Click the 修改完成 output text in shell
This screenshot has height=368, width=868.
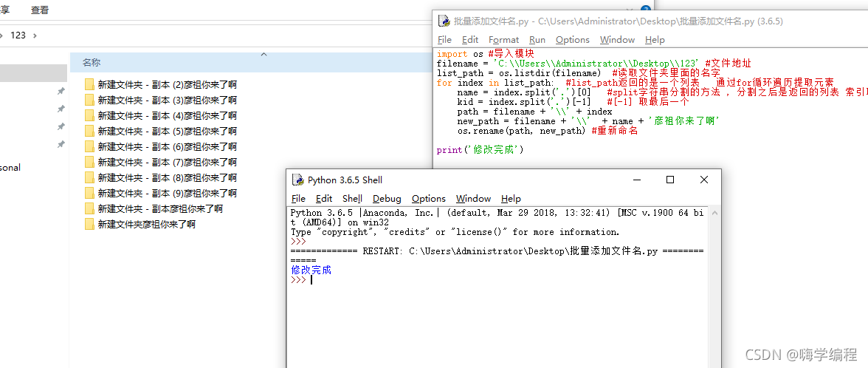(311, 270)
